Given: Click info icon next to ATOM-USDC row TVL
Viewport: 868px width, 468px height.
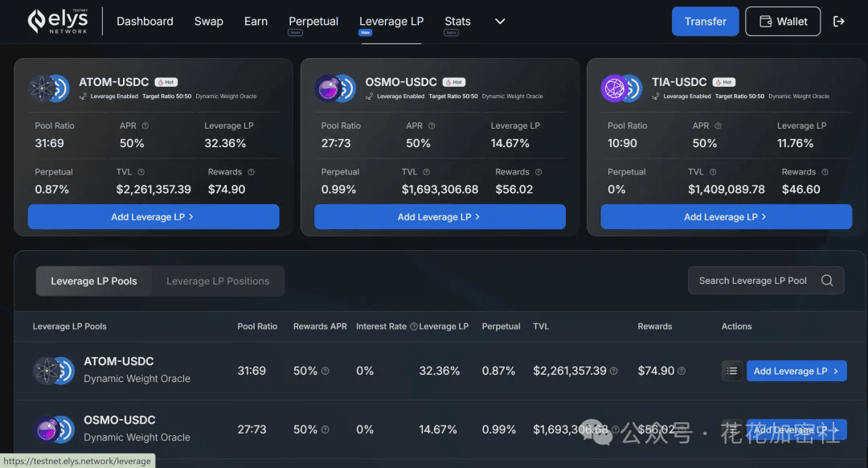Looking at the screenshot, I should click(614, 371).
